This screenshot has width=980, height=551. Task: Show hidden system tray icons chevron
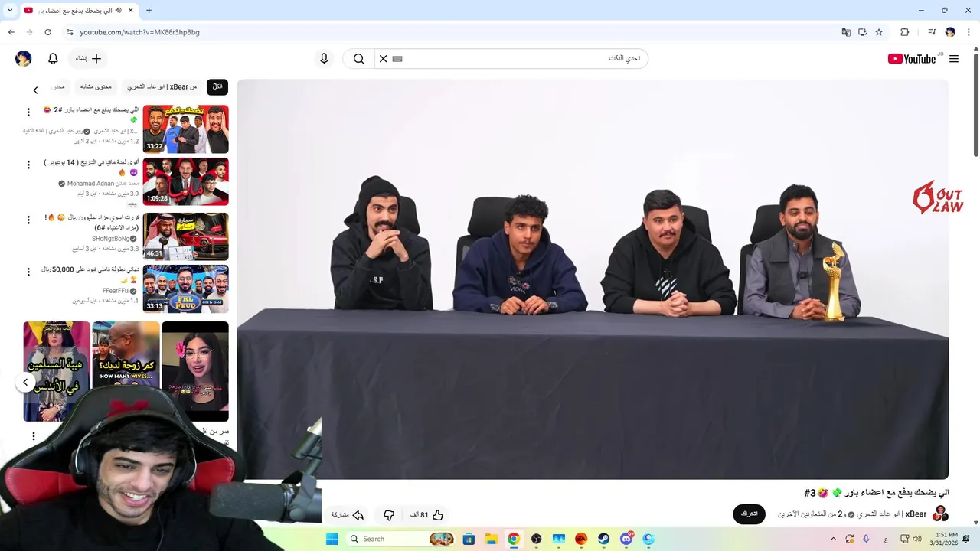coord(834,539)
